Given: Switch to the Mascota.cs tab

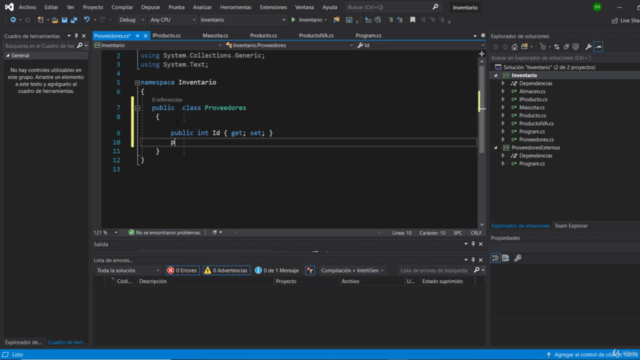Looking at the screenshot, I should coord(215,36).
